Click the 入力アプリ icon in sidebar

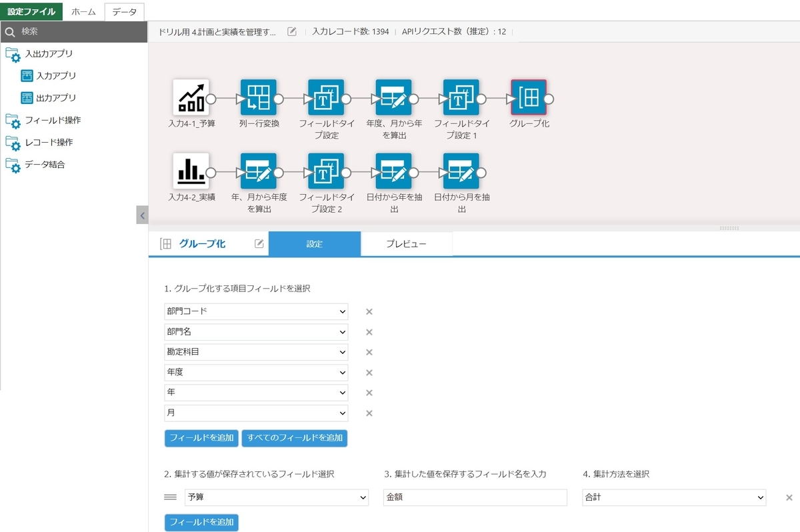[x=27, y=75]
